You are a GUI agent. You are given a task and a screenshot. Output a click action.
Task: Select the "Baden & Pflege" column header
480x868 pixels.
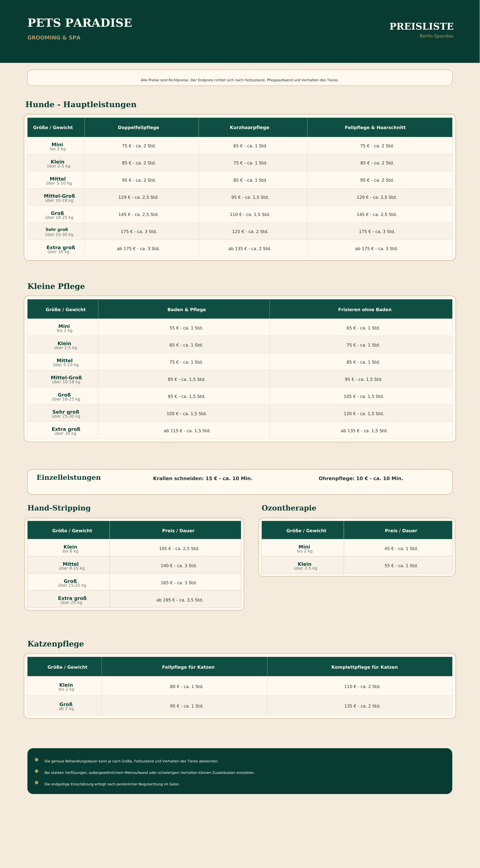tap(187, 310)
